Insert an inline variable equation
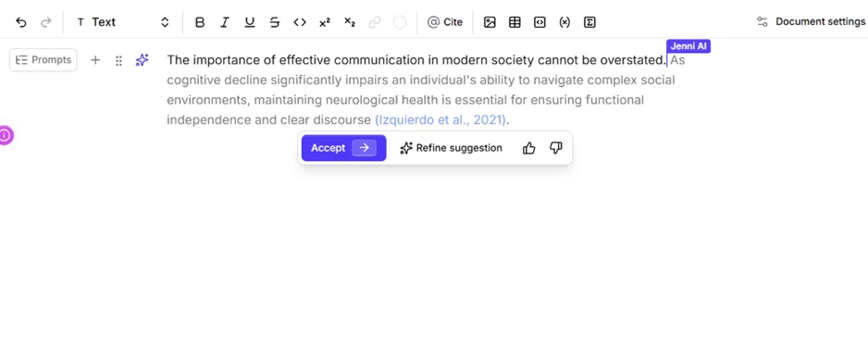868x345 pixels. pyautogui.click(x=564, y=22)
